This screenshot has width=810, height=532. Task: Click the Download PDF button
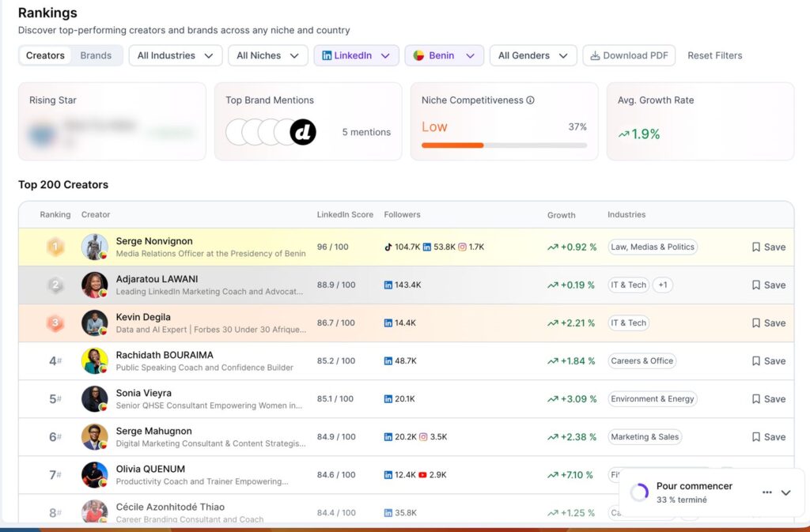tap(629, 55)
